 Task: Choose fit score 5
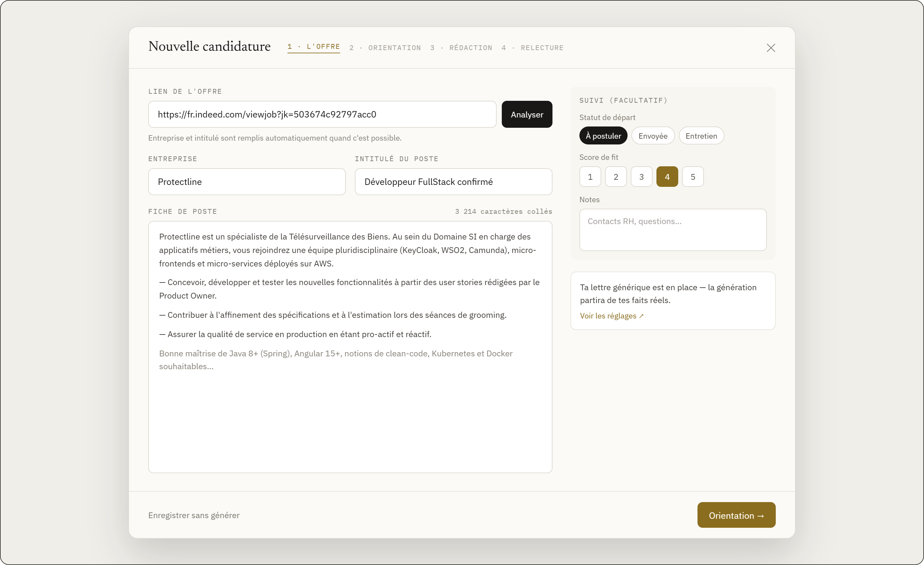point(693,177)
